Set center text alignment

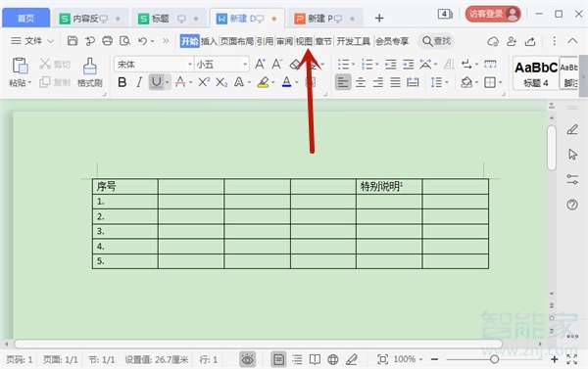361,82
